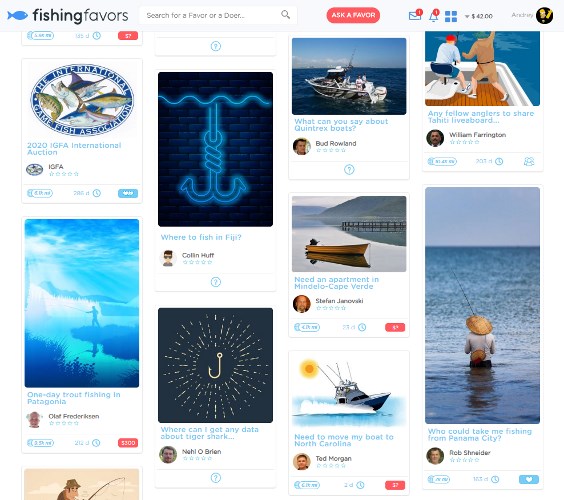Click the search magnifier icon
Image resolution: width=564 pixels, height=500 pixels.
click(286, 15)
